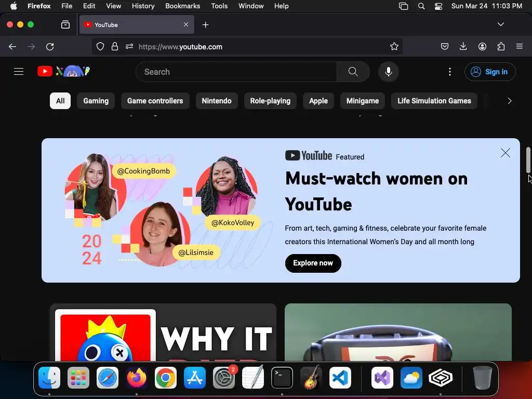Viewport: 532px width, 399px height.
Task: Close the YouTube tab
Action: point(186,24)
